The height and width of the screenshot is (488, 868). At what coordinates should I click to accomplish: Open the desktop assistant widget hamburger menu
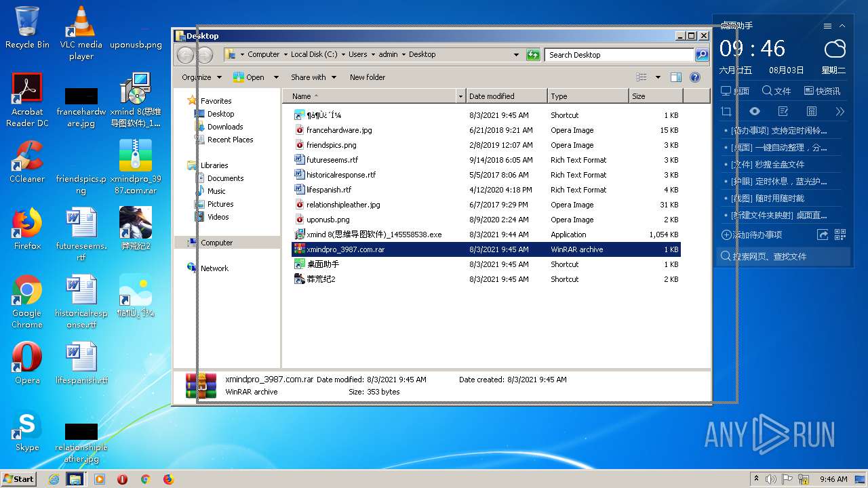[827, 26]
